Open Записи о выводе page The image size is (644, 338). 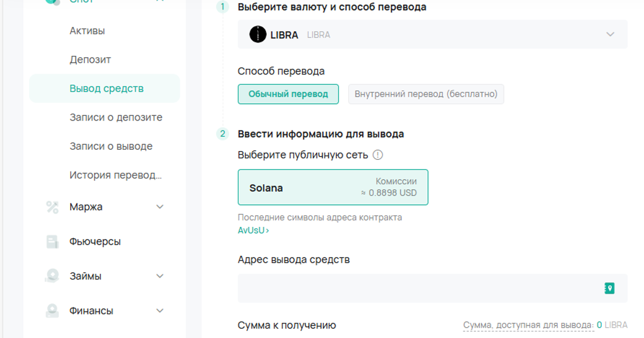point(111,146)
